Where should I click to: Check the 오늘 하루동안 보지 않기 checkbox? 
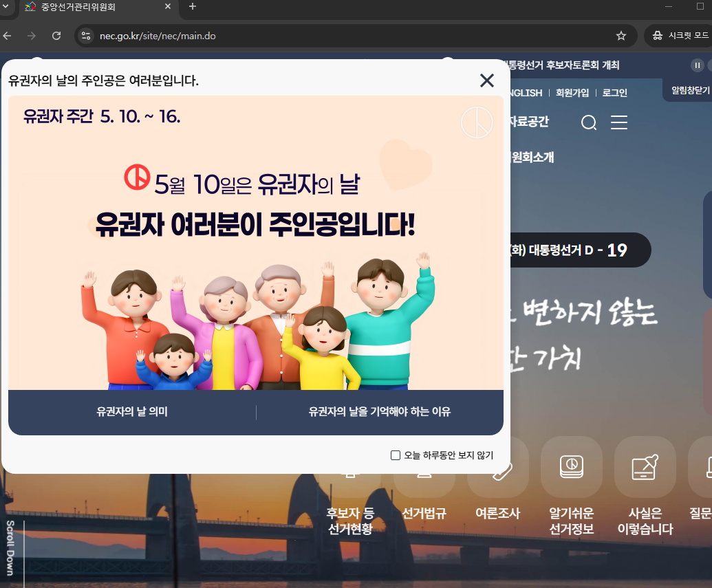(x=396, y=455)
